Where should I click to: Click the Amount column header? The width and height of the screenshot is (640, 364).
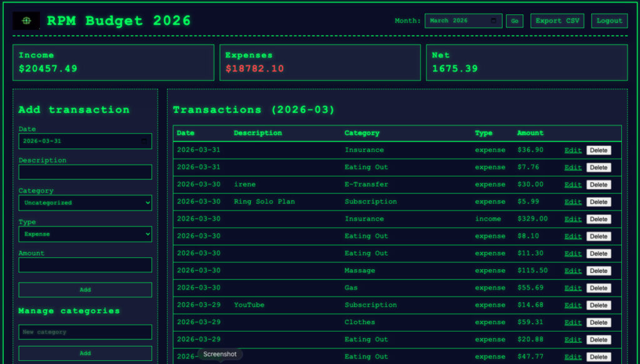(531, 133)
